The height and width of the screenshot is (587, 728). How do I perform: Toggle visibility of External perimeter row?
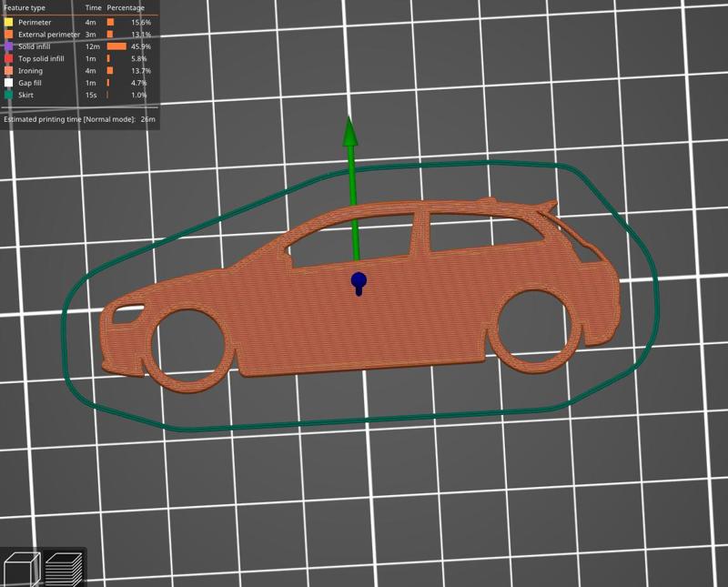pyautogui.click(x=79, y=35)
